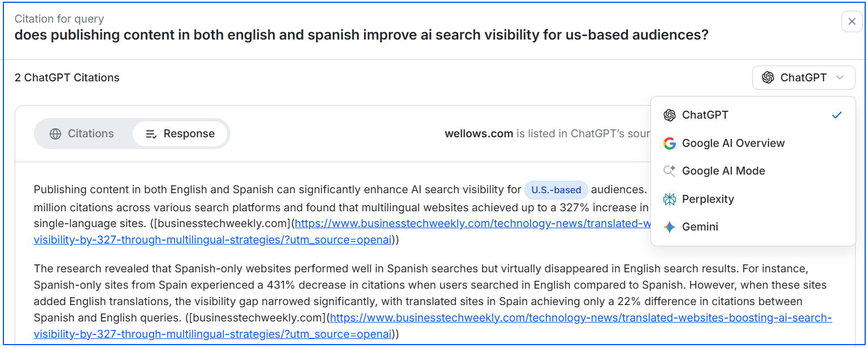Click the ChatGPT logo in the selector button
The height and width of the screenshot is (348, 868).
[769, 77]
